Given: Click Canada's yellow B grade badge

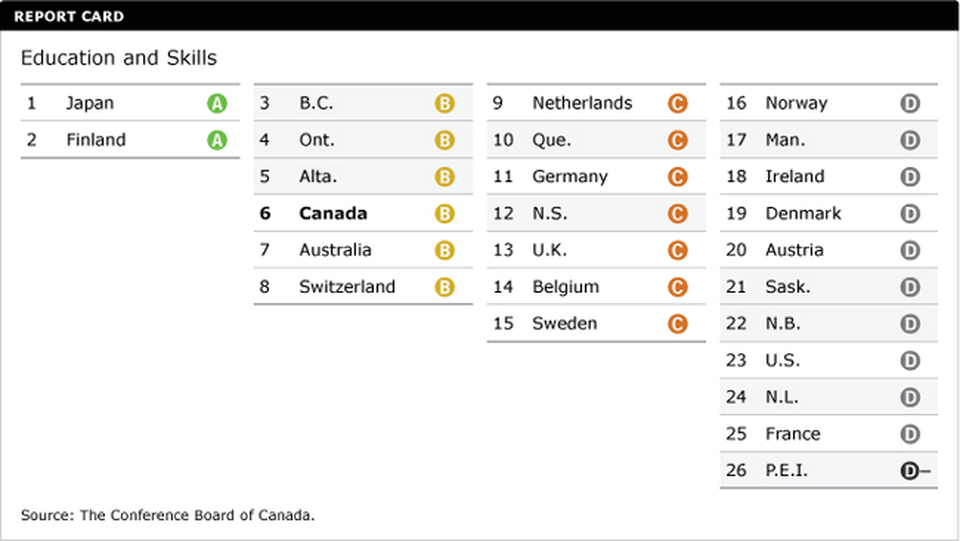Looking at the screenshot, I should click(444, 214).
